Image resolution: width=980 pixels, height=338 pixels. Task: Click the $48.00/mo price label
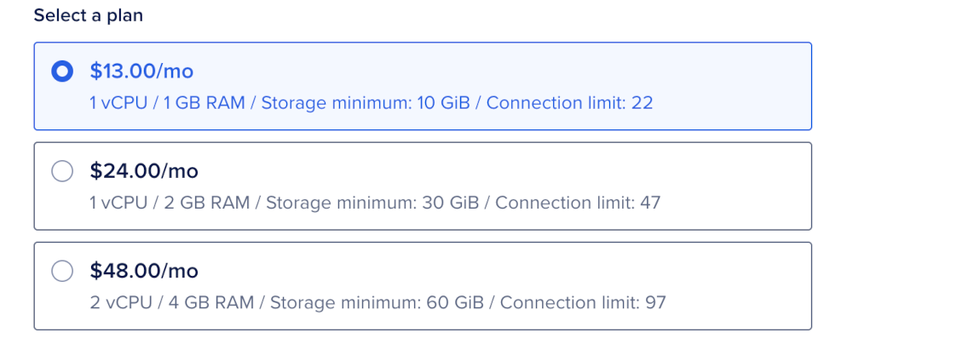144,271
